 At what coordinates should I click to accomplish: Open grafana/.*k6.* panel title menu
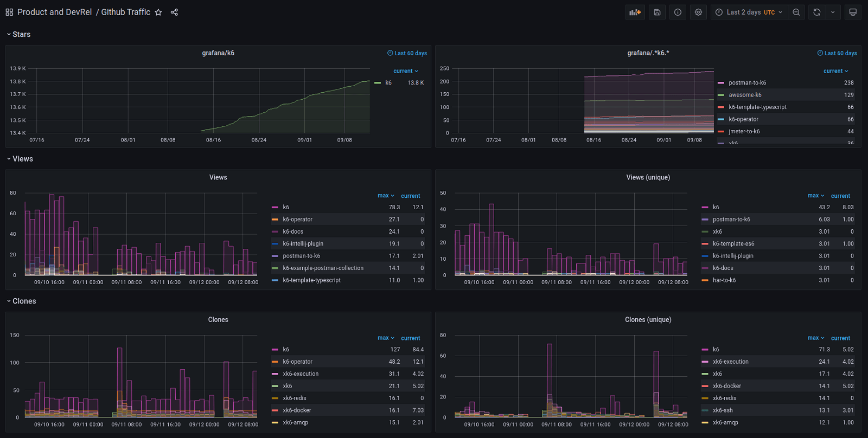click(648, 53)
